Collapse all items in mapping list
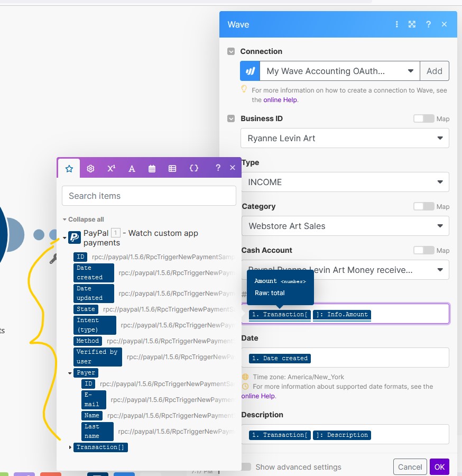Image resolution: width=462 pixels, height=476 pixels. [84, 219]
